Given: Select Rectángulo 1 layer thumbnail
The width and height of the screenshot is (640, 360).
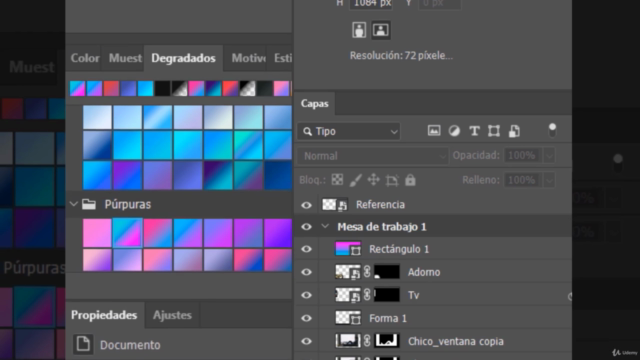Looking at the screenshot, I should click(348, 249).
